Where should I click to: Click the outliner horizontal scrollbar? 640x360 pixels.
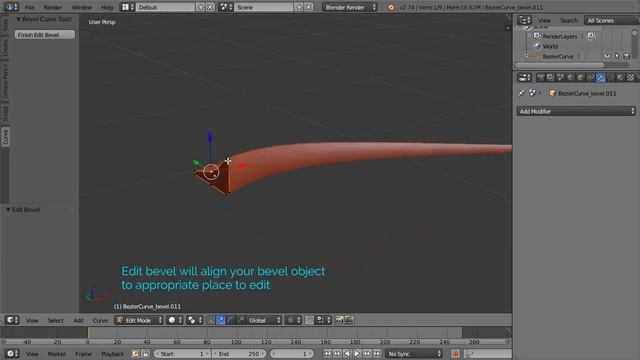click(560, 65)
